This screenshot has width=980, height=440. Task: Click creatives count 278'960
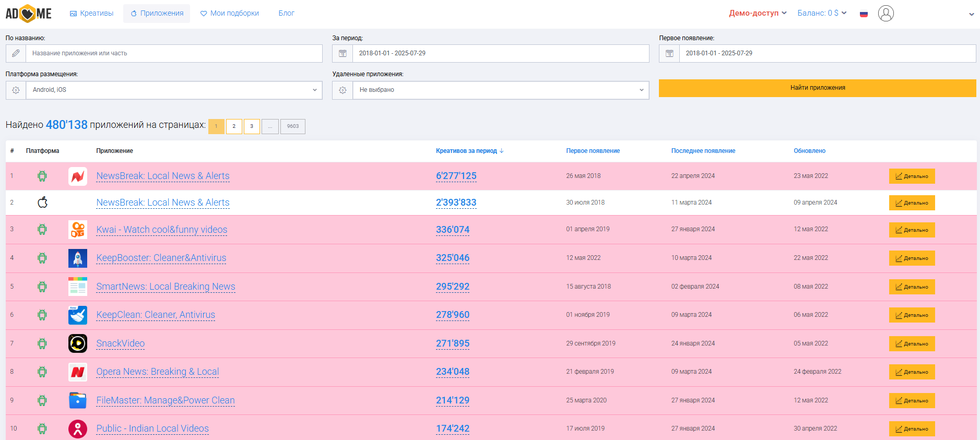(453, 315)
